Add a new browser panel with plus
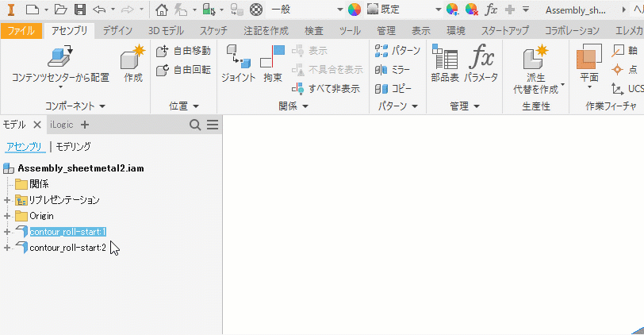The image size is (644, 335). (x=85, y=125)
